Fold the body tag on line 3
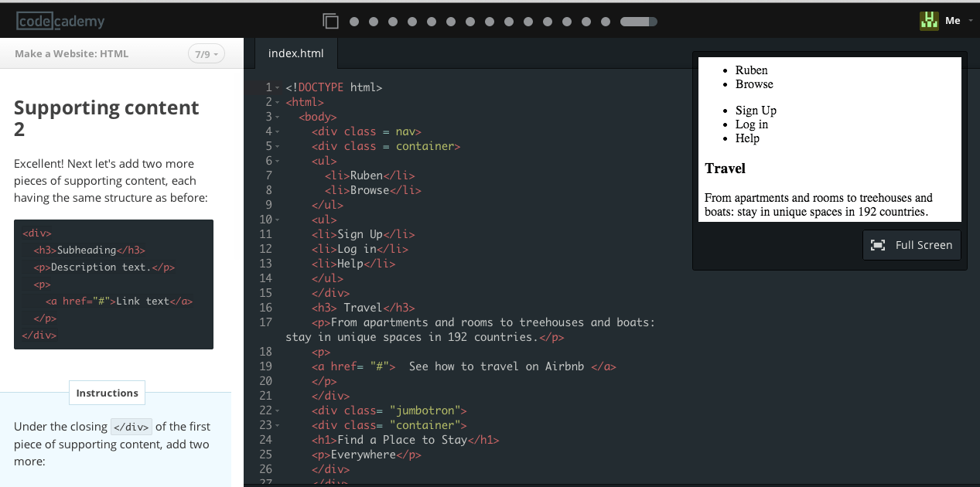This screenshot has width=980, height=487. [278, 117]
